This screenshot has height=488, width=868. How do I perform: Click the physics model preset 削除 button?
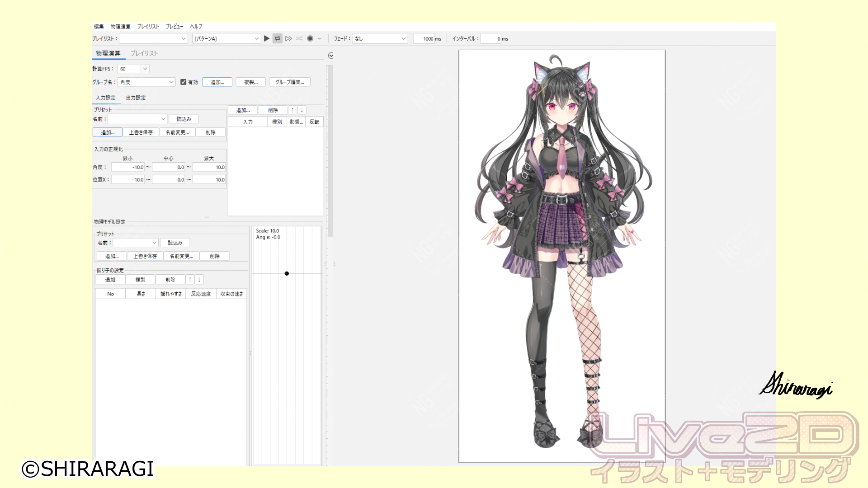[x=215, y=256]
